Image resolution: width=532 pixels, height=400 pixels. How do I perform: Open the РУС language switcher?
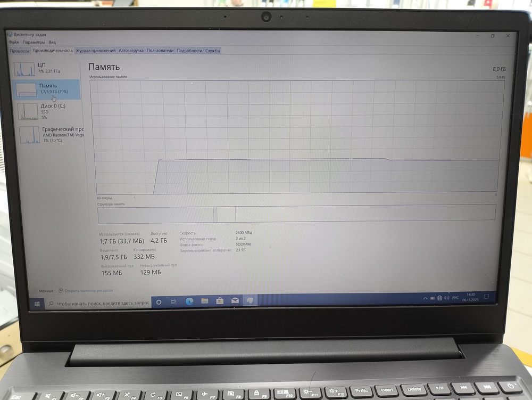[x=455, y=298]
